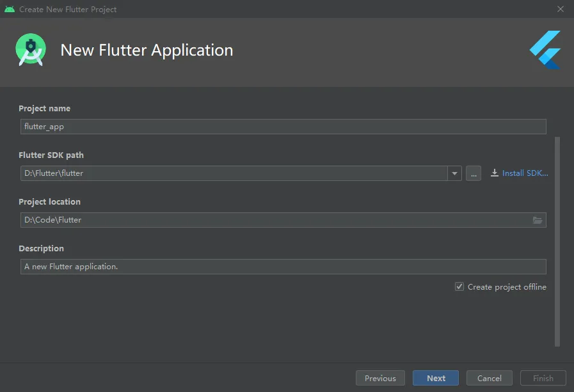Click the Android Studio logo in header

click(31, 51)
